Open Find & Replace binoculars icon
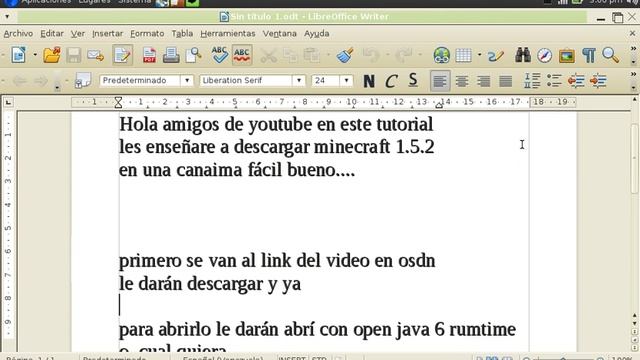 coord(522,55)
